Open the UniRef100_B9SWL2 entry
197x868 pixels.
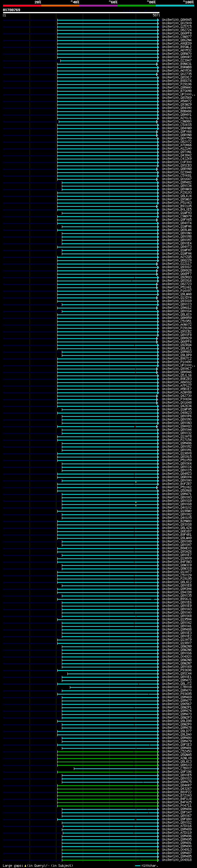click(x=176, y=47)
